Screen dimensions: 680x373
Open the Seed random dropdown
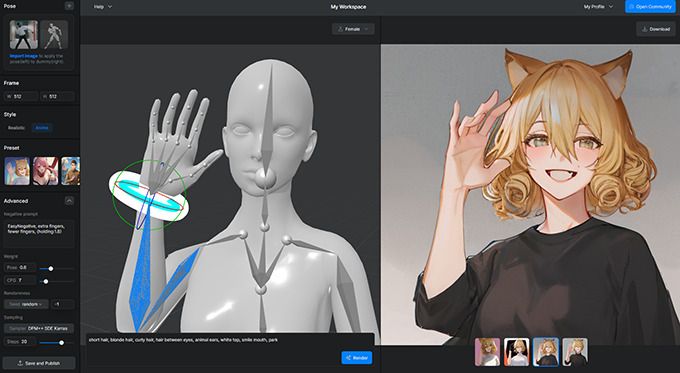(x=26, y=304)
